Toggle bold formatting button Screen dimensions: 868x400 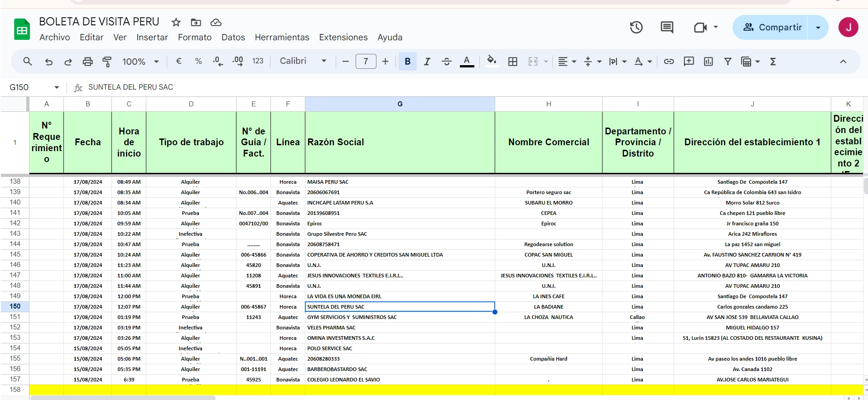pyautogui.click(x=407, y=62)
